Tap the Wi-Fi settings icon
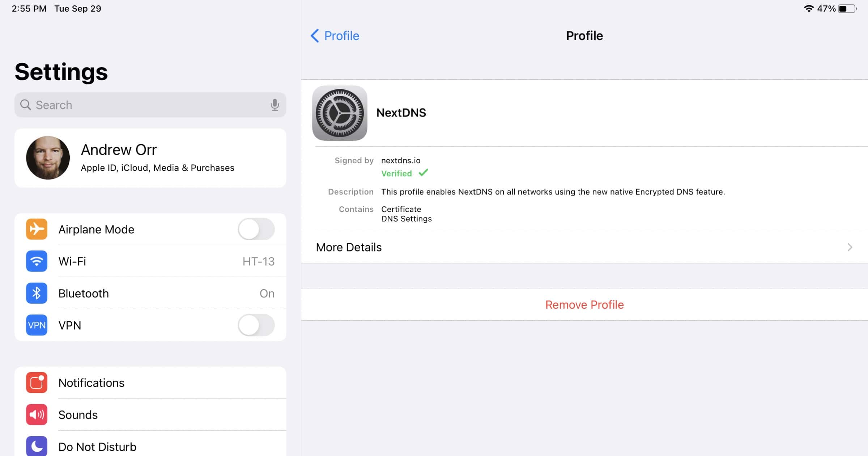Image resolution: width=868 pixels, height=456 pixels. [x=37, y=261]
